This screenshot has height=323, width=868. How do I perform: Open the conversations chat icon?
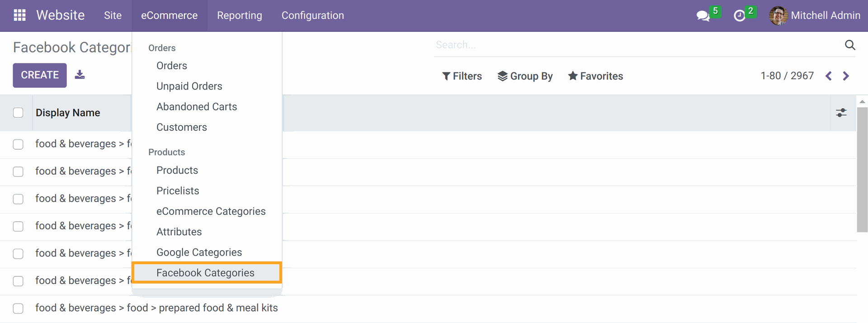pyautogui.click(x=703, y=16)
